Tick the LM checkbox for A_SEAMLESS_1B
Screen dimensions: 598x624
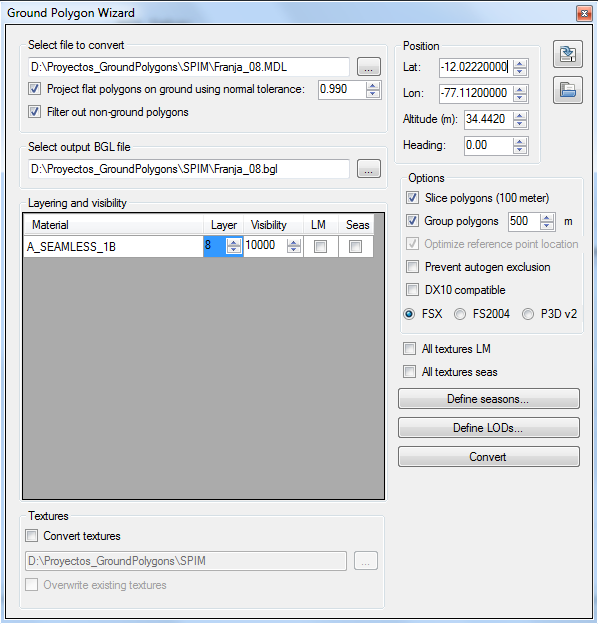tap(320, 246)
